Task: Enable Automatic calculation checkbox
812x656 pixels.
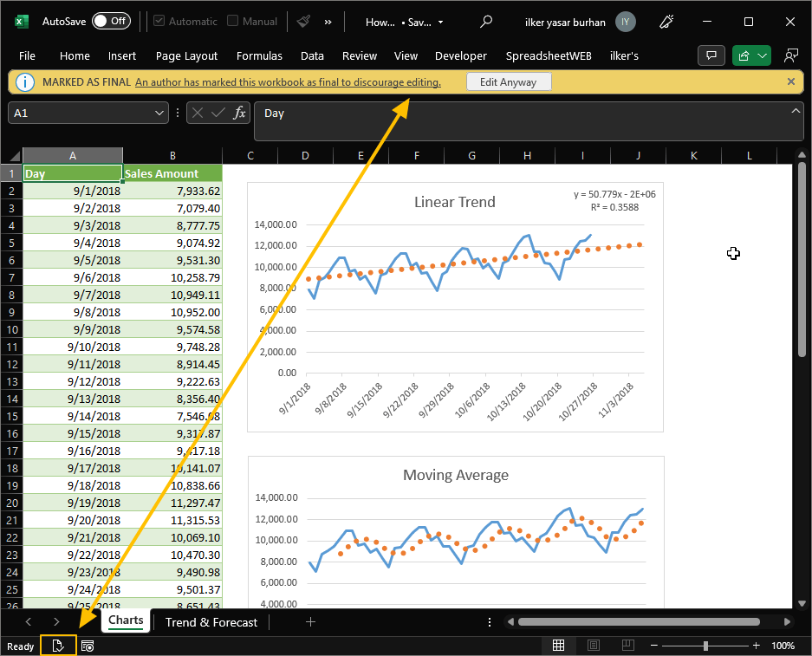Action: point(159,21)
